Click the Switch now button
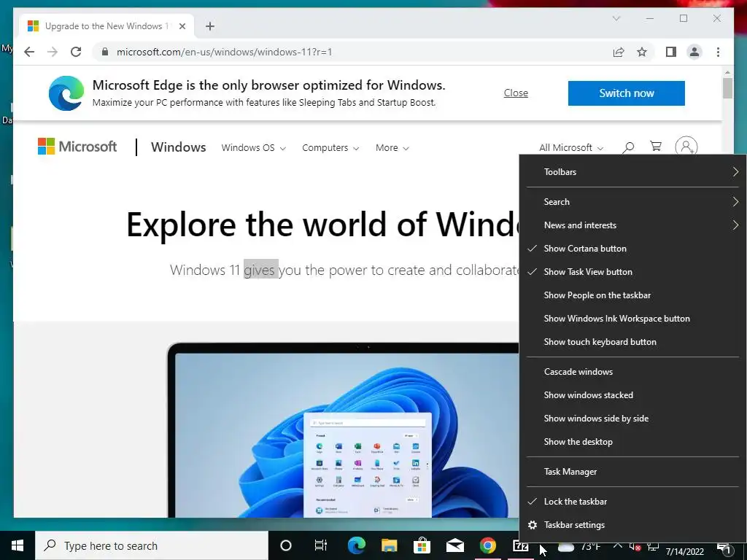 (626, 93)
